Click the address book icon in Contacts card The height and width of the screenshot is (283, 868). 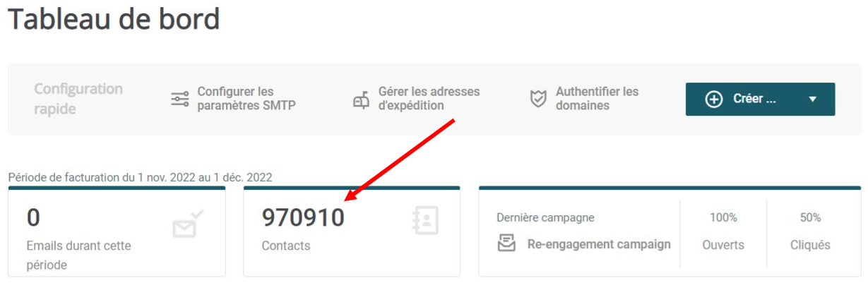[425, 221]
